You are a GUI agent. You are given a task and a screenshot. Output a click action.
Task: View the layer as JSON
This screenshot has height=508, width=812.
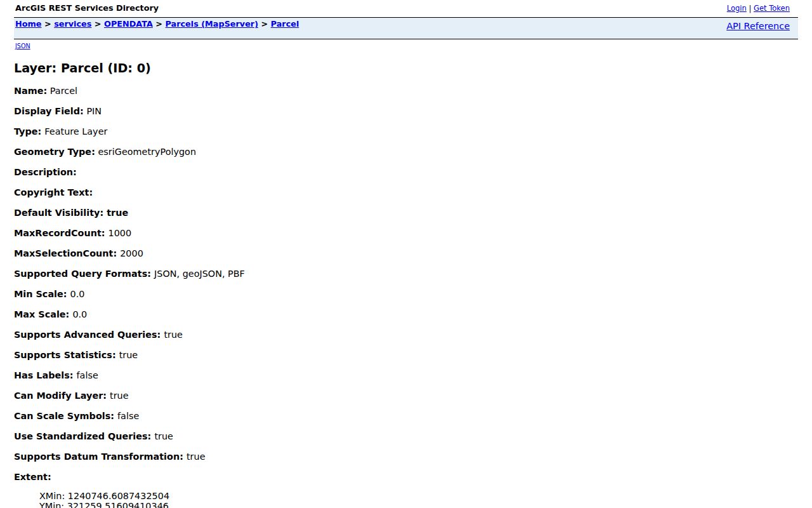22,46
